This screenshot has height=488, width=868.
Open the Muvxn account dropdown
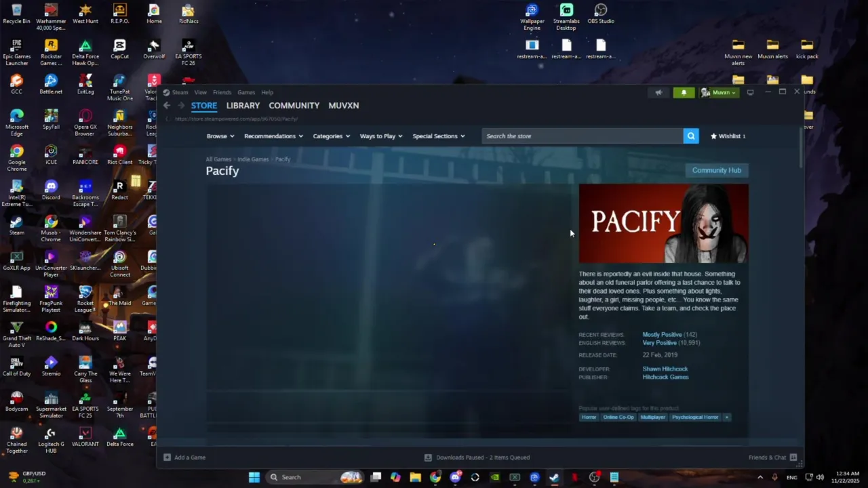719,92
